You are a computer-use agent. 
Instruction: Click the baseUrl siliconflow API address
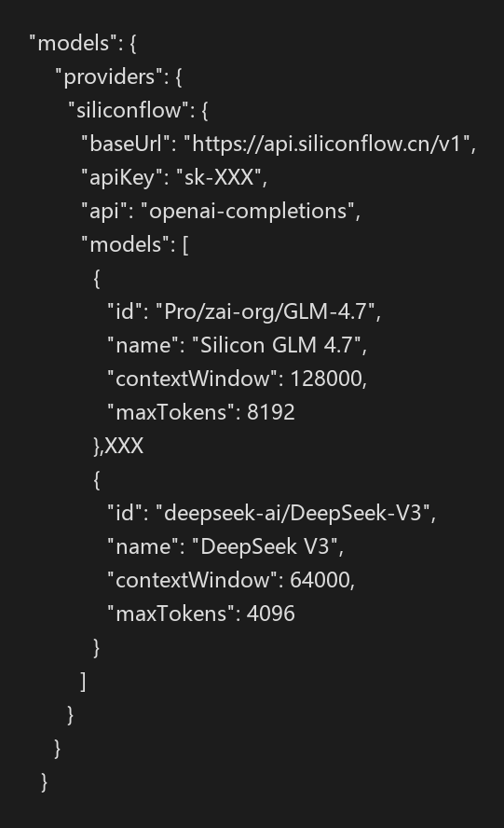pos(327,144)
